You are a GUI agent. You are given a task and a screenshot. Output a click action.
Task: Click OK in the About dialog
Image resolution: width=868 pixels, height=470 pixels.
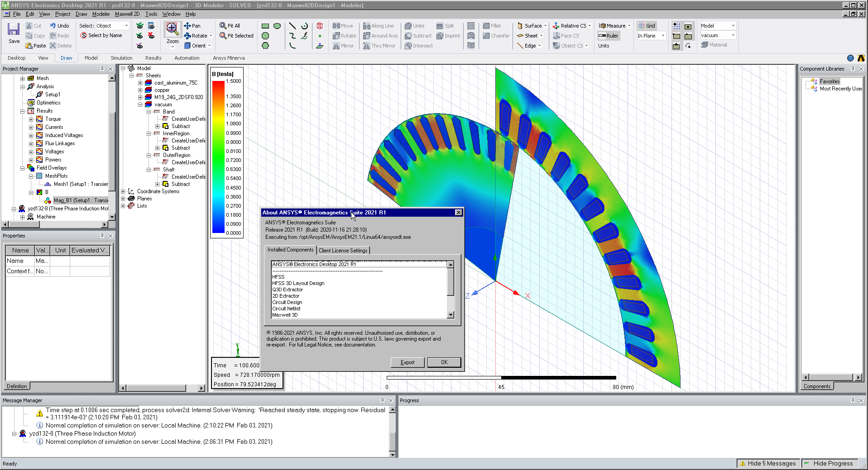444,362
